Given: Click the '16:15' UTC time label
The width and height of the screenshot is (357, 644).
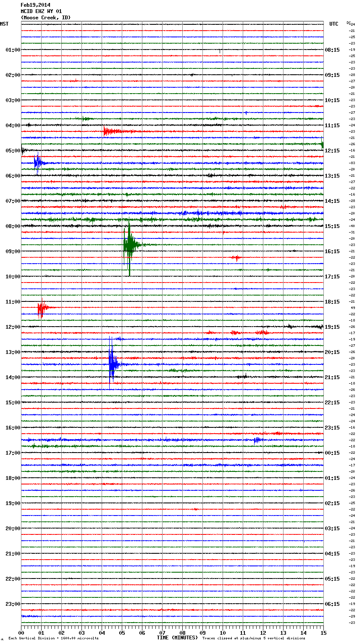Looking at the screenshot, I should [x=332, y=251].
